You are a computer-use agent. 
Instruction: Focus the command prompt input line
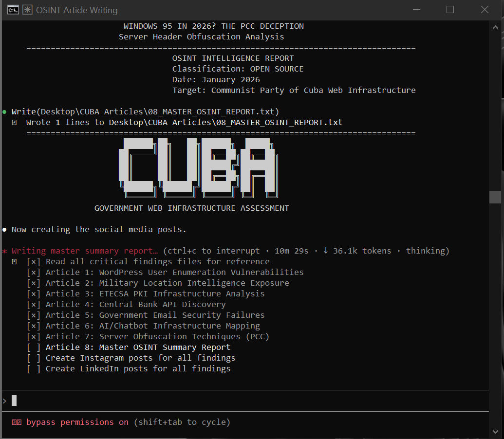243,401
